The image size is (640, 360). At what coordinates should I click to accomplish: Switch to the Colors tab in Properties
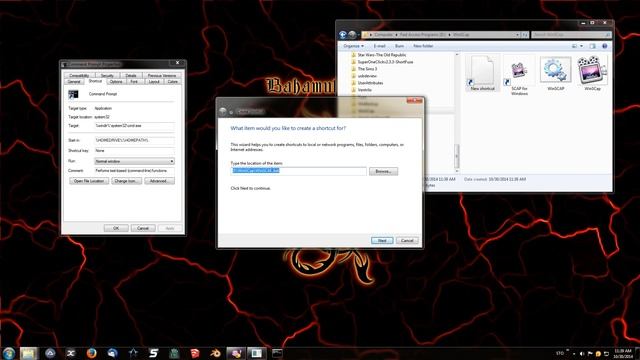tap(173, 82)
